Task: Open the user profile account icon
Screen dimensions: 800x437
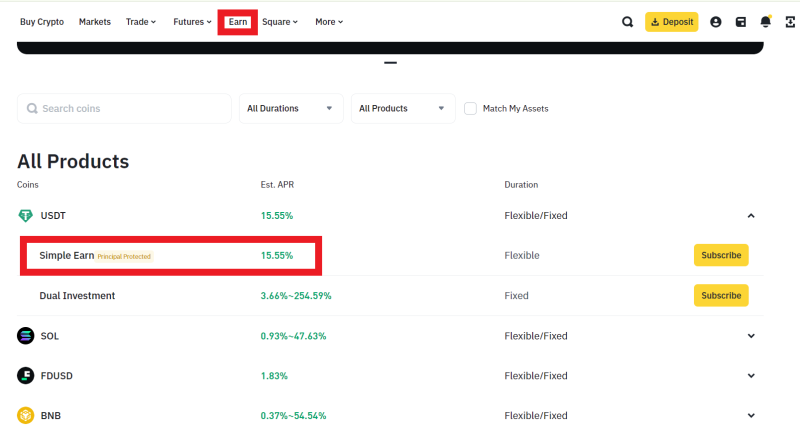Action: point(715,22)
